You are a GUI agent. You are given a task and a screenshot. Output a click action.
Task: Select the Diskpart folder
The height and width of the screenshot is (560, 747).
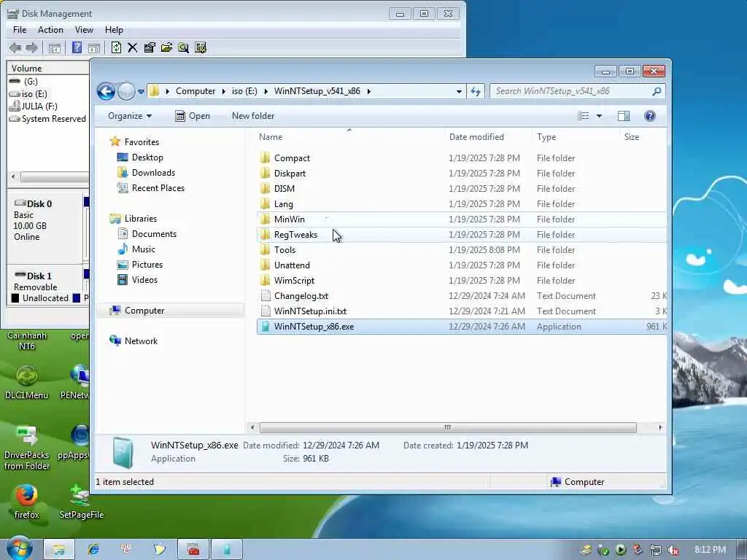pyautogui.click(x=461, y=174)
